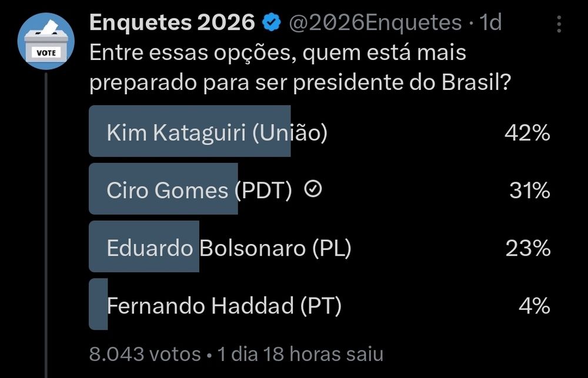588x378 pixels.
Task: Click the '1 dia 18 horas saiu' text
Action: 300,354
